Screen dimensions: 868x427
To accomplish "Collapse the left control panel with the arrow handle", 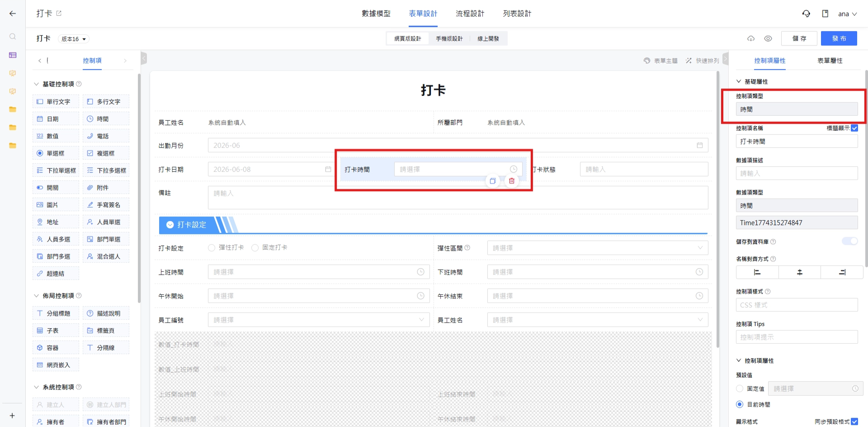I will coord(144,58).
